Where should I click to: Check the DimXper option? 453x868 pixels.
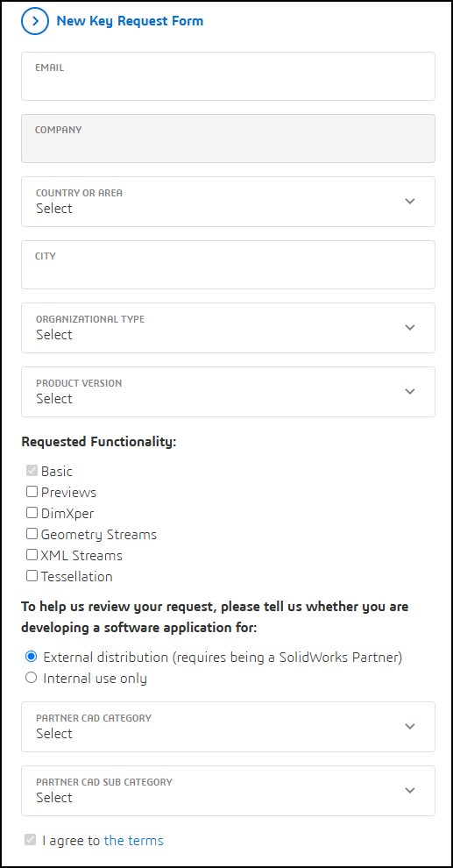[32, 513]
